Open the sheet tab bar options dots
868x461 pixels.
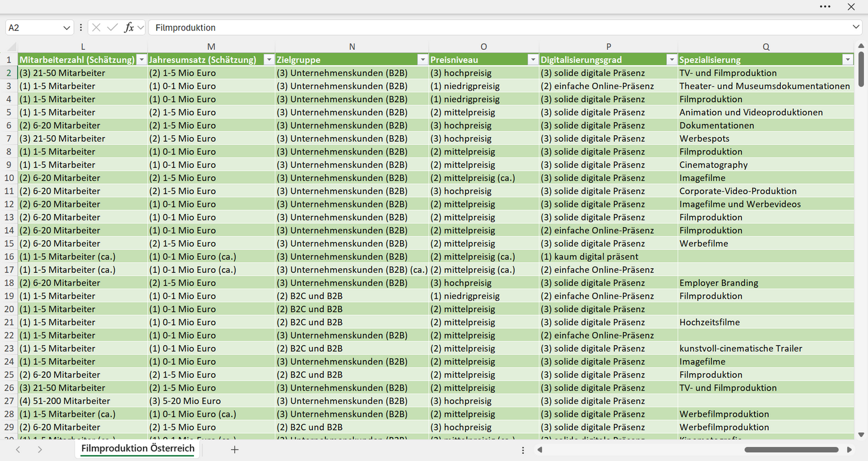523,450
